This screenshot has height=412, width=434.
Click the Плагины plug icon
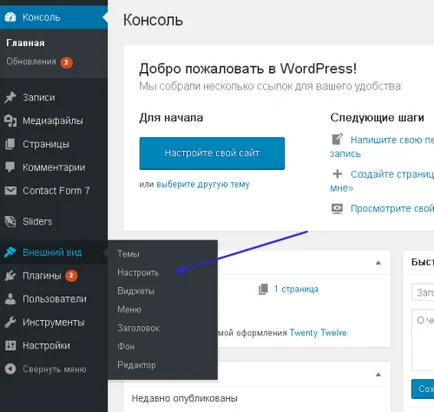(x=10, y=276)
